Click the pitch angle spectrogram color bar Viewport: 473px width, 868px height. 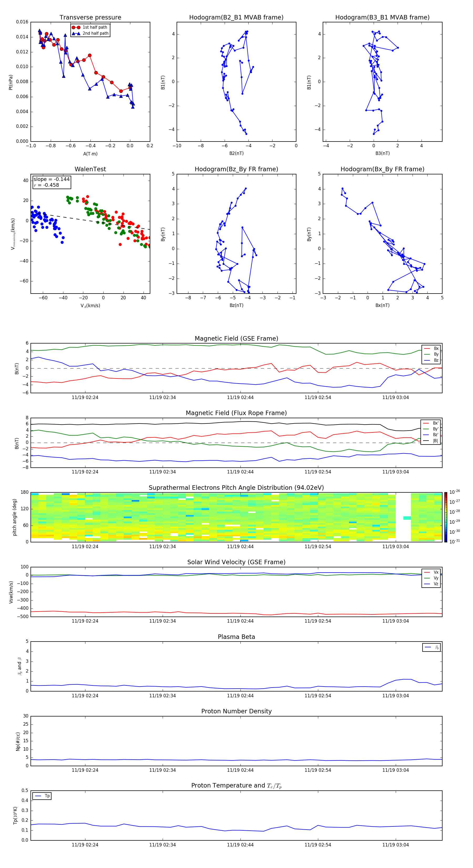(x=446, y=517)
